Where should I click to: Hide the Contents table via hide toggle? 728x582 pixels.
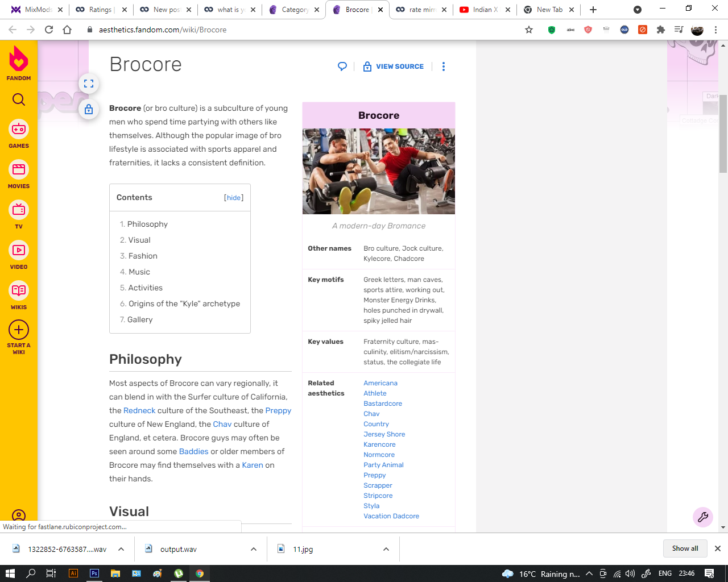(x=234, y=198)
